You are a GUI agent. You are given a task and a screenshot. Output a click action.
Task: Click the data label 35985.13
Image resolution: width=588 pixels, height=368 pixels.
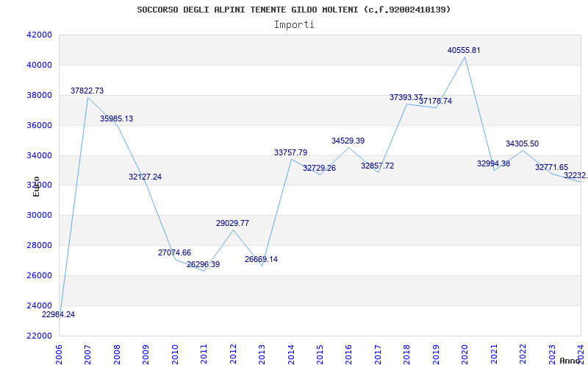tap(116, 118)
